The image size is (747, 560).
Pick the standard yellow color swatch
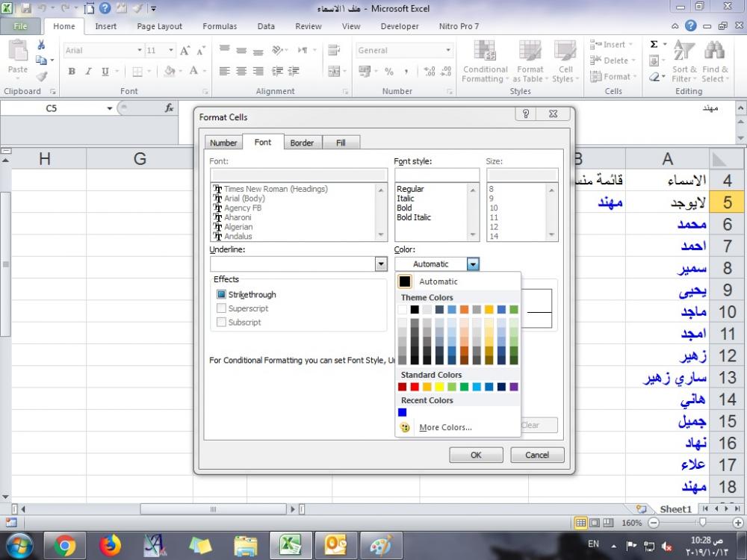pyautogui.click(x=439, y=387)
